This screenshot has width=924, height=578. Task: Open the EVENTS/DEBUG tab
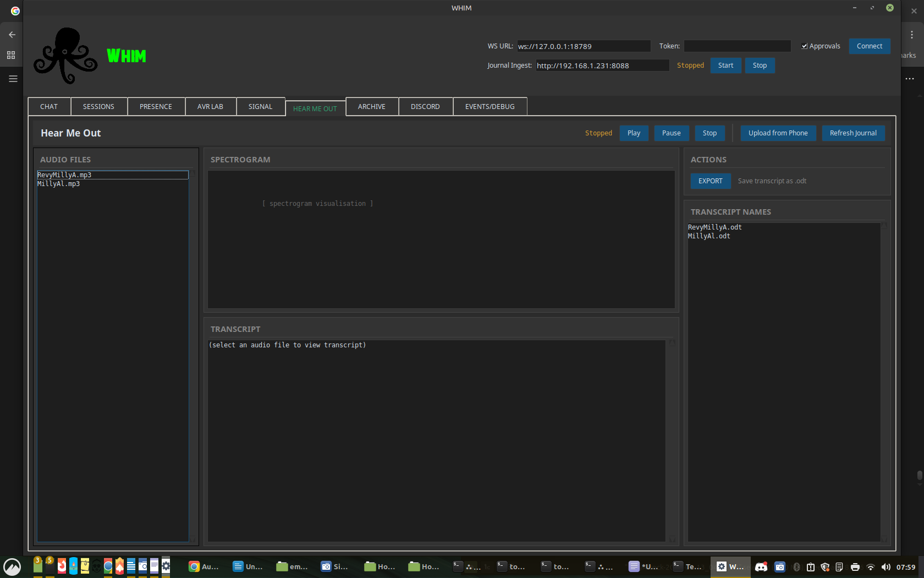[x=490, y=107]
